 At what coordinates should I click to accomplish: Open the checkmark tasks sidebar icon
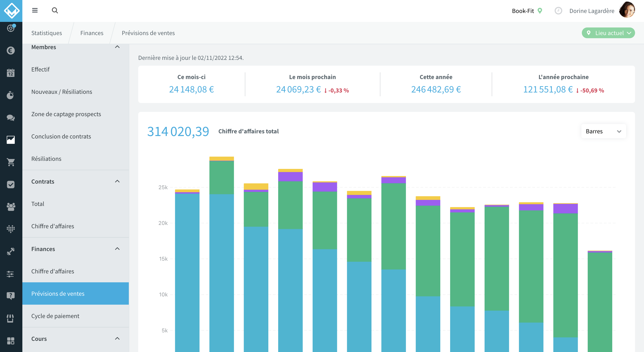coord(11,184)
